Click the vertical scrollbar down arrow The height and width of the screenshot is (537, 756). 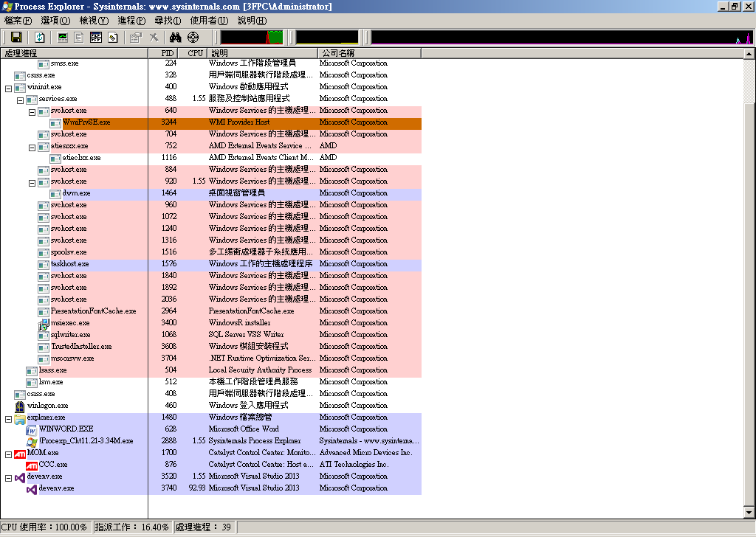click(749, 513)
